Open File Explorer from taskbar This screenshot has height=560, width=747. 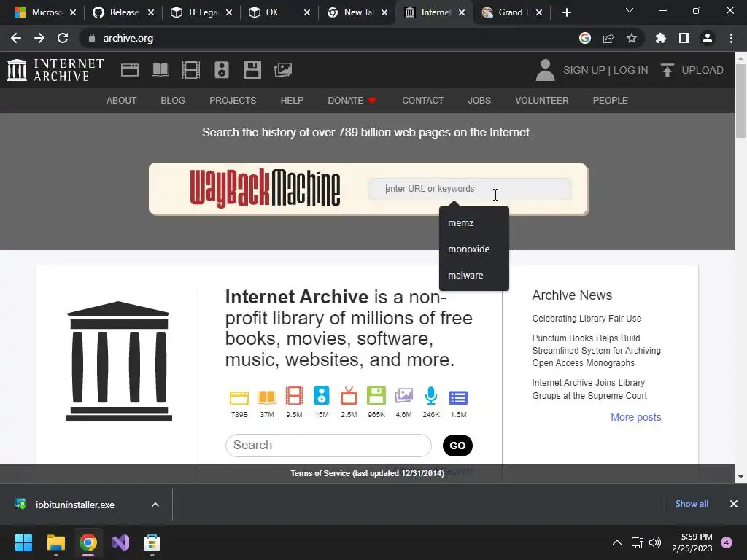click(55, 542)
